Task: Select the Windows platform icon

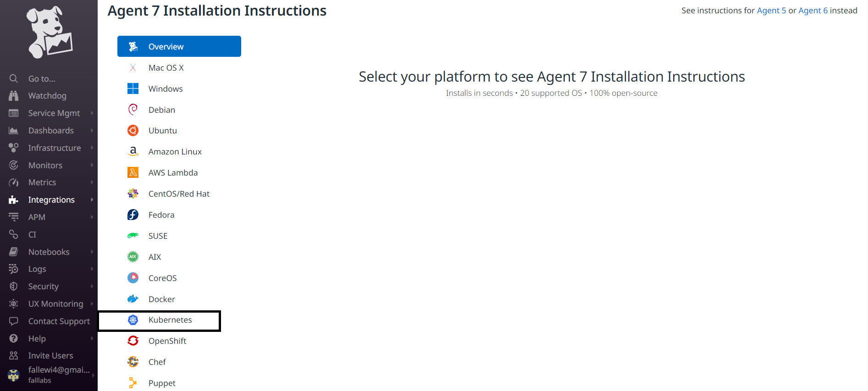Action: pyautogui.click(x=133, y=88)
